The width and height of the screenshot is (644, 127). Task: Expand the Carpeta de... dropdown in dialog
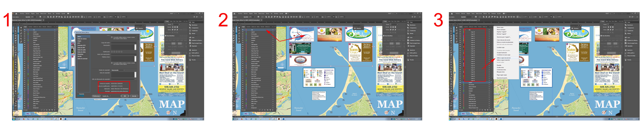tap(106, 96)
